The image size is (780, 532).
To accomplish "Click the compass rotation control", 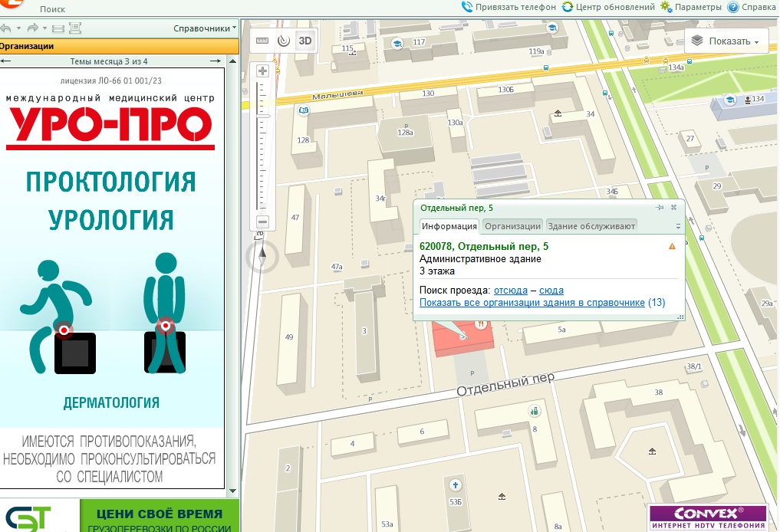I will click(262, 257).
